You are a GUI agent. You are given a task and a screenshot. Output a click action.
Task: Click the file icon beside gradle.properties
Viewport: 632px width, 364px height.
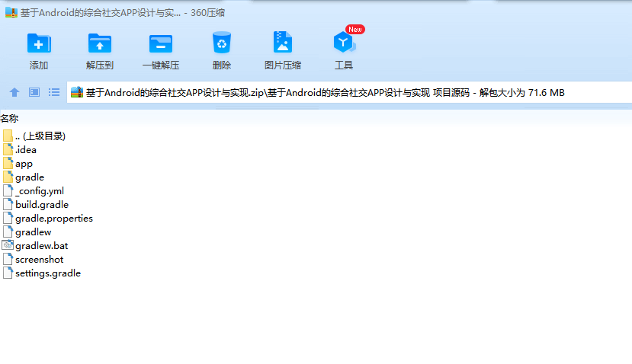click(x=8, y=218)
